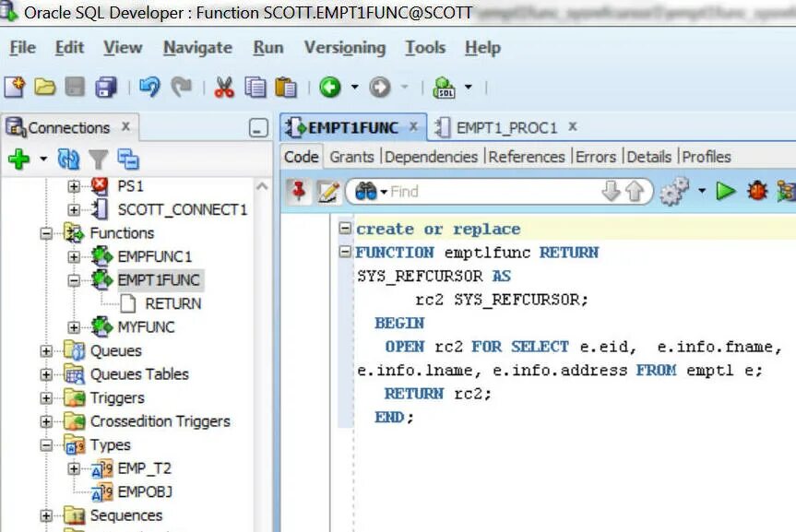Undo the last edit with Undo icon
The width and height of the screenshot is (796, 532).
[x=149, y=88]
